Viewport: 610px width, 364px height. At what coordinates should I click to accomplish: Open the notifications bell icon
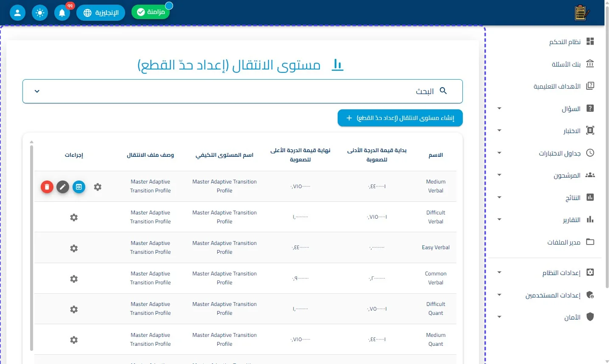[x=62, y=13]
